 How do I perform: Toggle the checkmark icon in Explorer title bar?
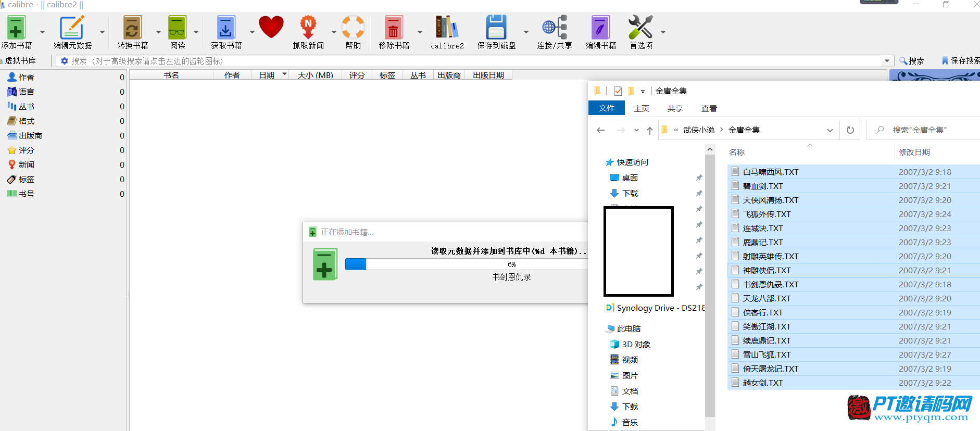click(x=618, y=91)
